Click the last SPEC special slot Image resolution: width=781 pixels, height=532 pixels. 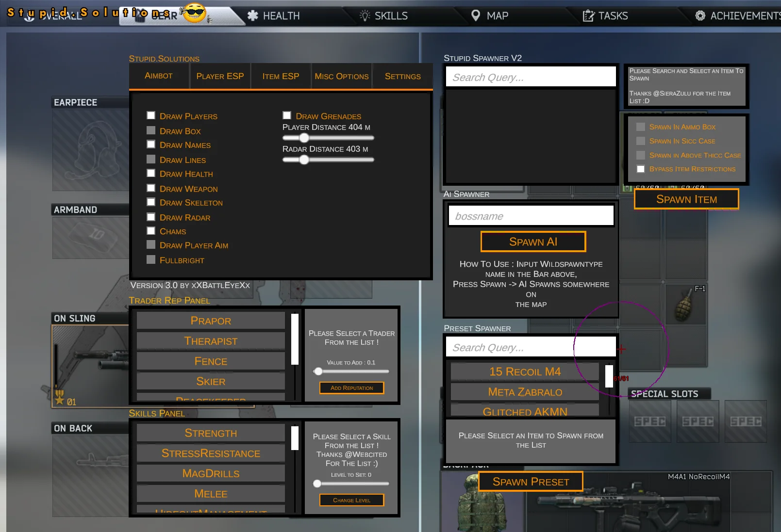pos(746,421)
